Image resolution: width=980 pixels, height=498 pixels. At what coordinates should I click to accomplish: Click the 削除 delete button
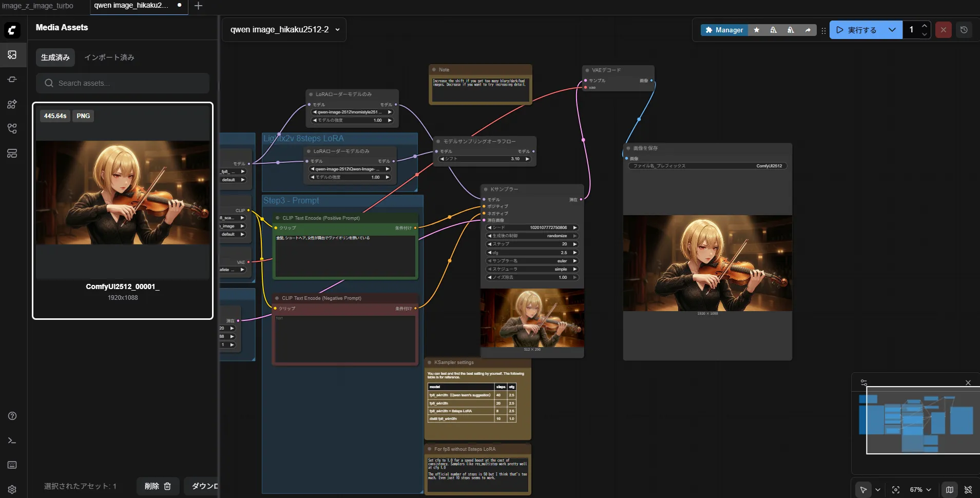[x=158, y=486]
